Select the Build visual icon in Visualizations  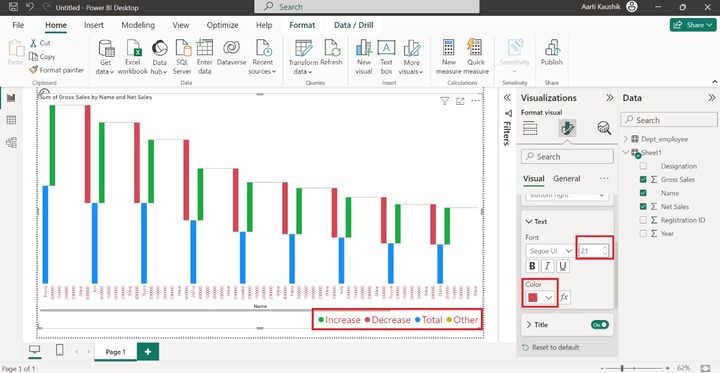tap(530, 128)
